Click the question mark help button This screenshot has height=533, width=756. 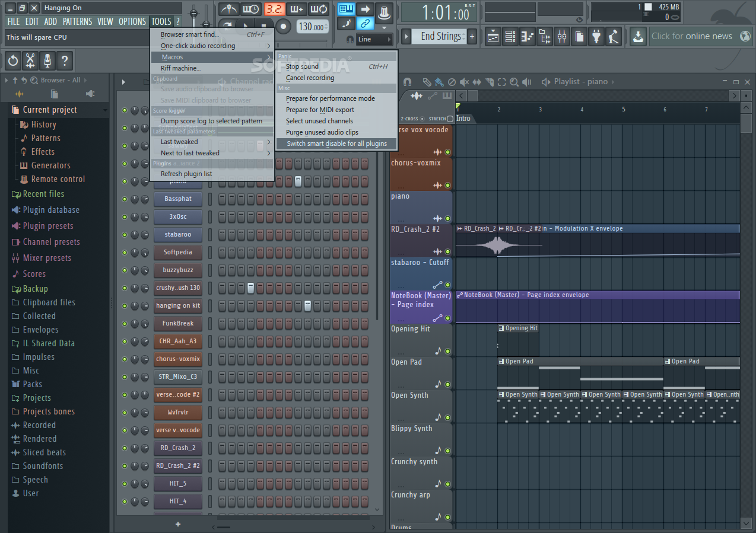click(x=65, y=60)
